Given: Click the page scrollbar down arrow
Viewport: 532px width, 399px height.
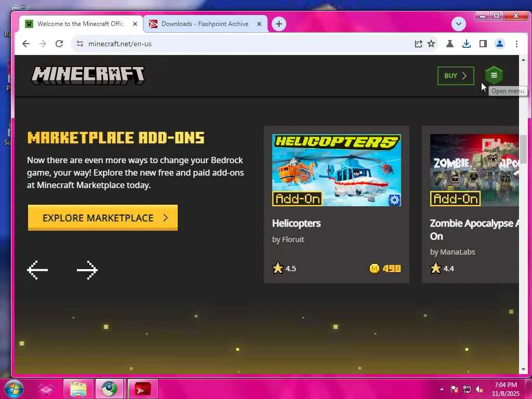Looking at the screenshot, I should click(x=523, y=369).
